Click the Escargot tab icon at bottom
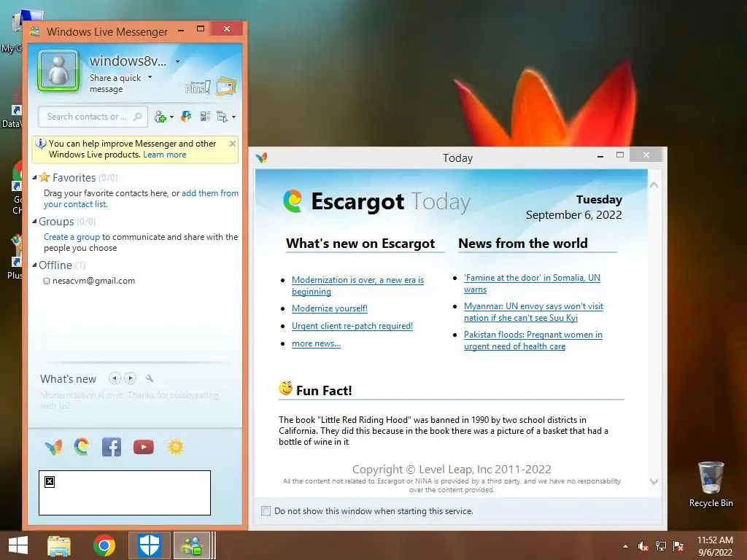This screenshot has height=560, width=747. click(x=82, y=447)
